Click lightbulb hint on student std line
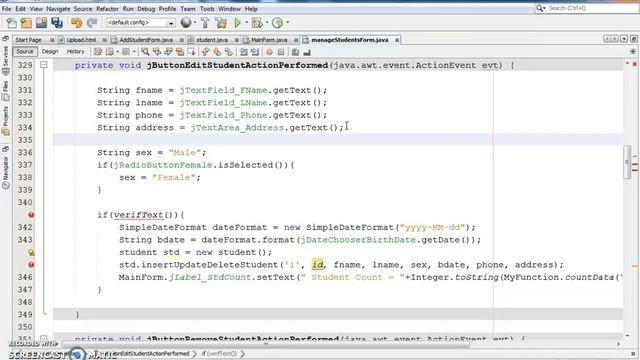 [x=31, y=252]
